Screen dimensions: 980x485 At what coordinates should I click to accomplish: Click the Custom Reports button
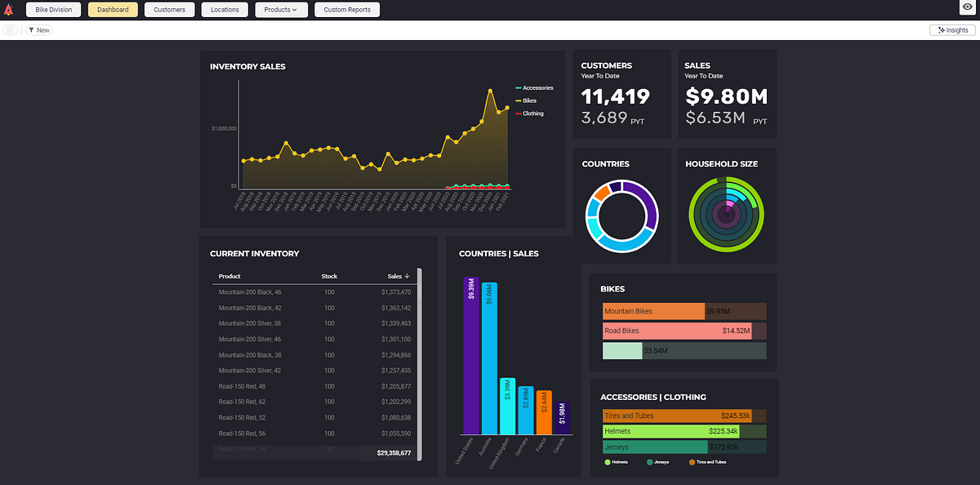tap(347, 9)
